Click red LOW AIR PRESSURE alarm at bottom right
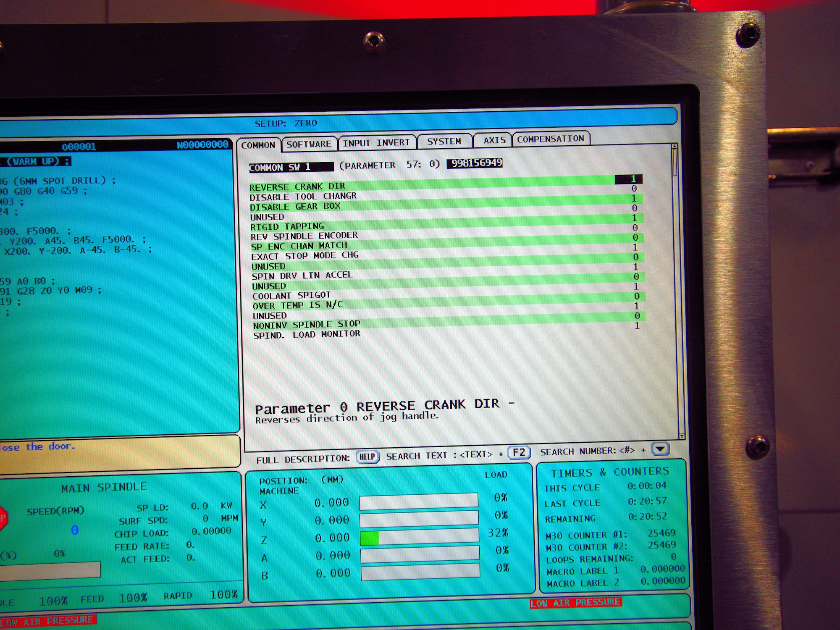 575,603
